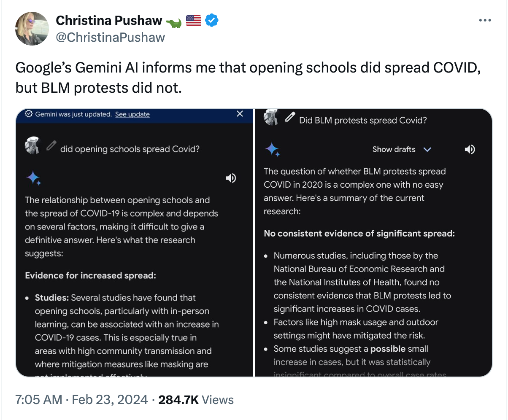
Task: Open the 7:05 AM Feb 23, 2024 timestamp
Action: coord(82,399)
